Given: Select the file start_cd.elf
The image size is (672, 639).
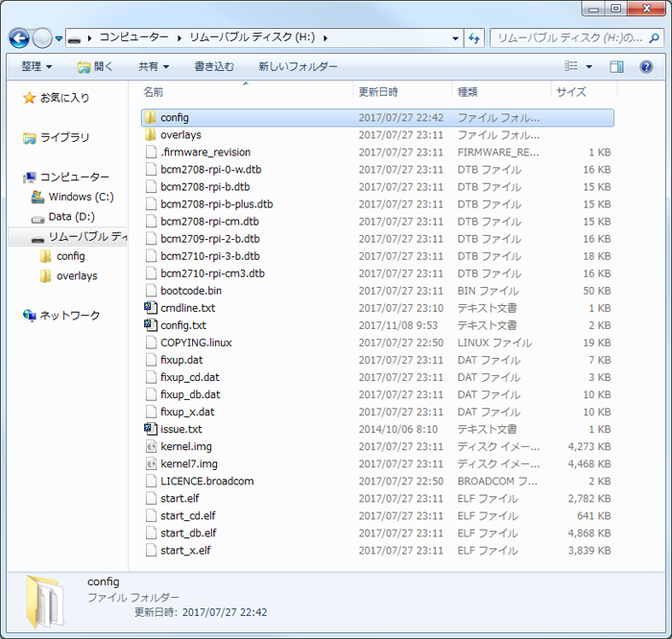Looking at the screenshot, I should click(188, 515).
